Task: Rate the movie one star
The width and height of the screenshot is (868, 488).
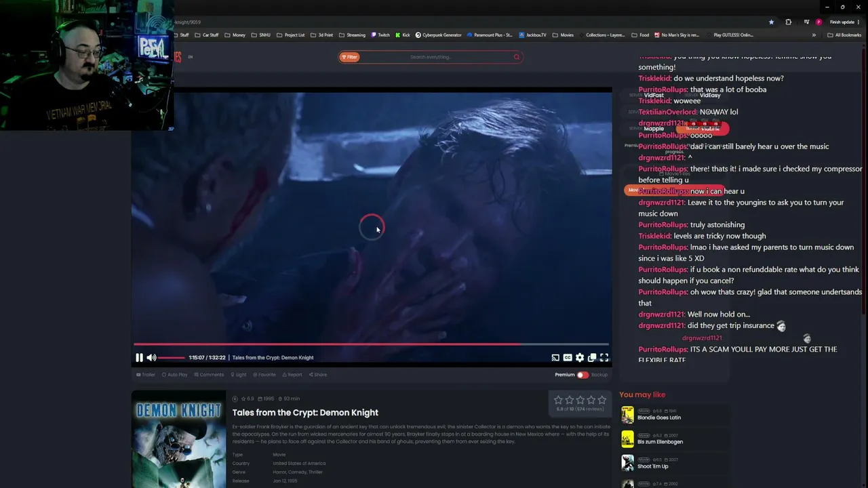Action: pyautogui.click(x=558, y=400)
